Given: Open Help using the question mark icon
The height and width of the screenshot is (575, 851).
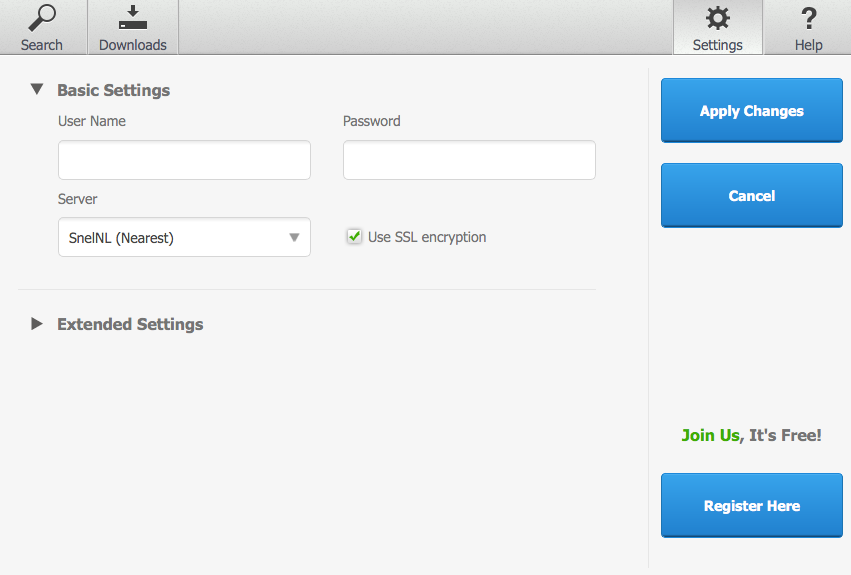Looking at the screenshot, I should pyautogui.click(x=809, y=18).
